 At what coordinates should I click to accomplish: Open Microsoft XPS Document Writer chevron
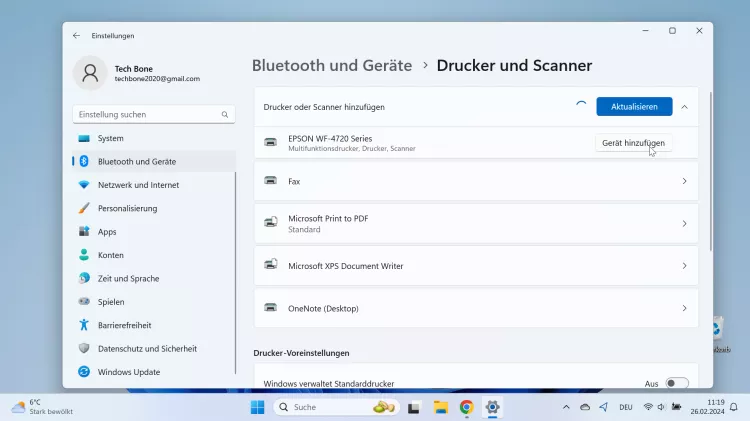click(684, 266)
